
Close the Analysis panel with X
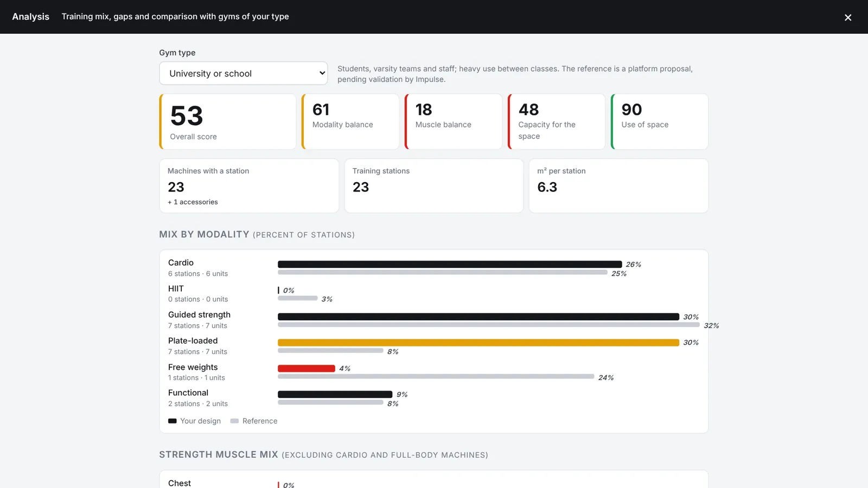click(848, 17)
